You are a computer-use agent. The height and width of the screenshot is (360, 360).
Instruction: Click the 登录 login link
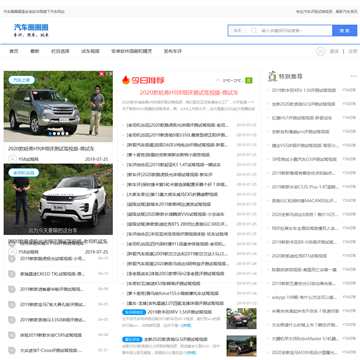click(x=334, y=51)
